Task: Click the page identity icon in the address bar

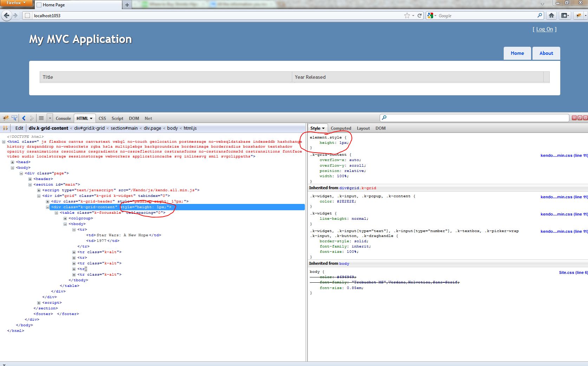Action: click(27, 15)
